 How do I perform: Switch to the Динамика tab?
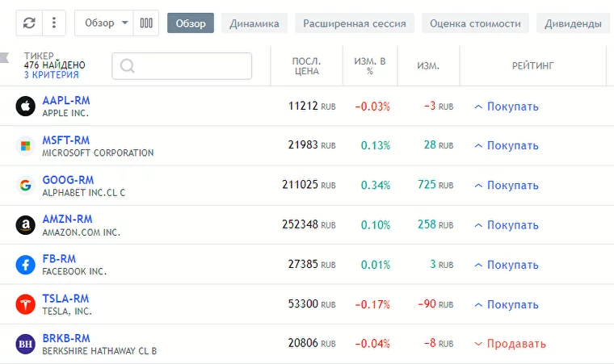(x=254, y=23)
